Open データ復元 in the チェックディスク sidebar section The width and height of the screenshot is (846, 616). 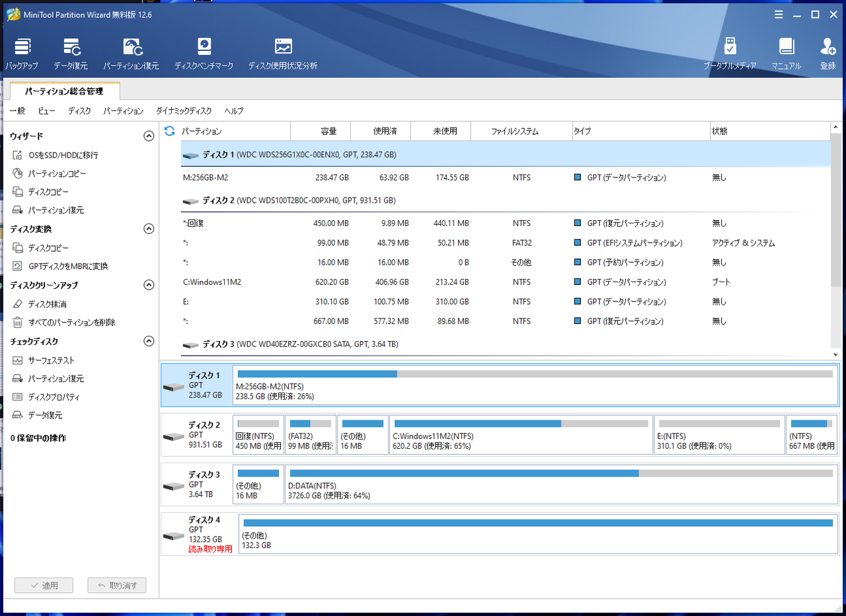pos(38,415)
